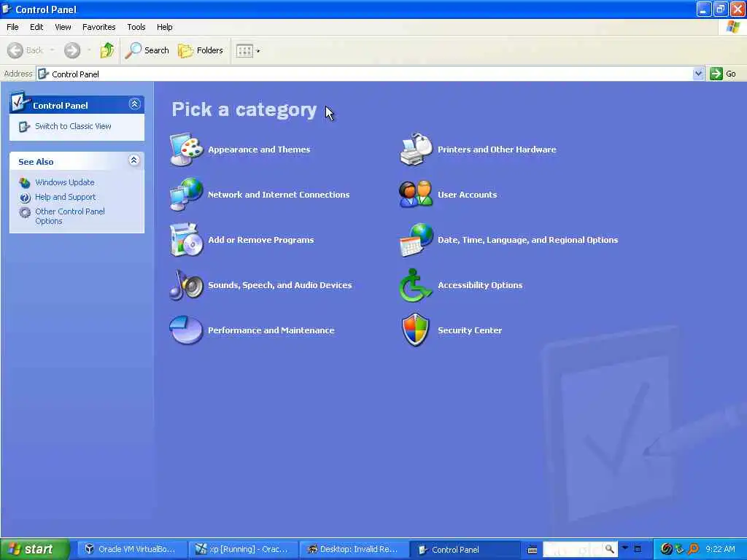747x560 pixels.
Task: Click the Address bar input field
Action: (365, 74)
